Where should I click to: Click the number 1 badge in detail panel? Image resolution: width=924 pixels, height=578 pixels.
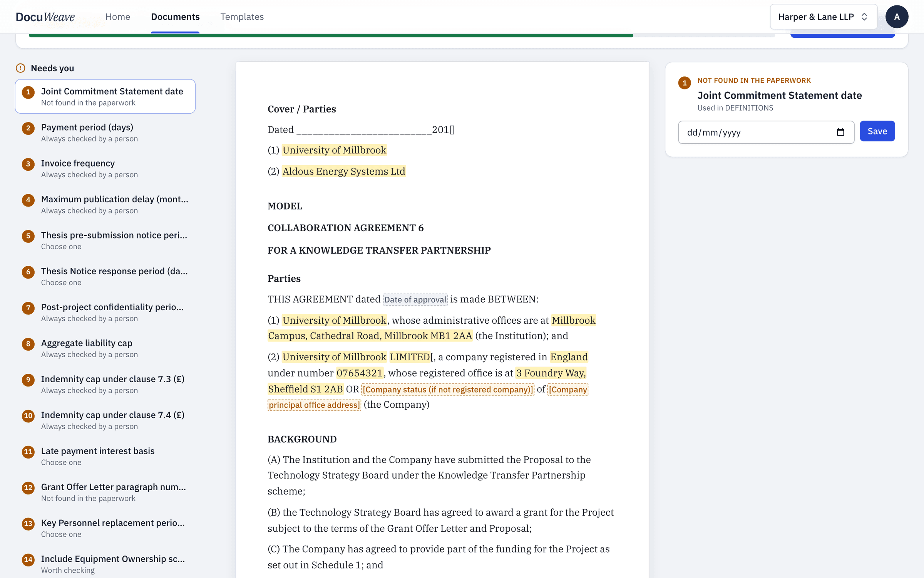pos(684,83)
